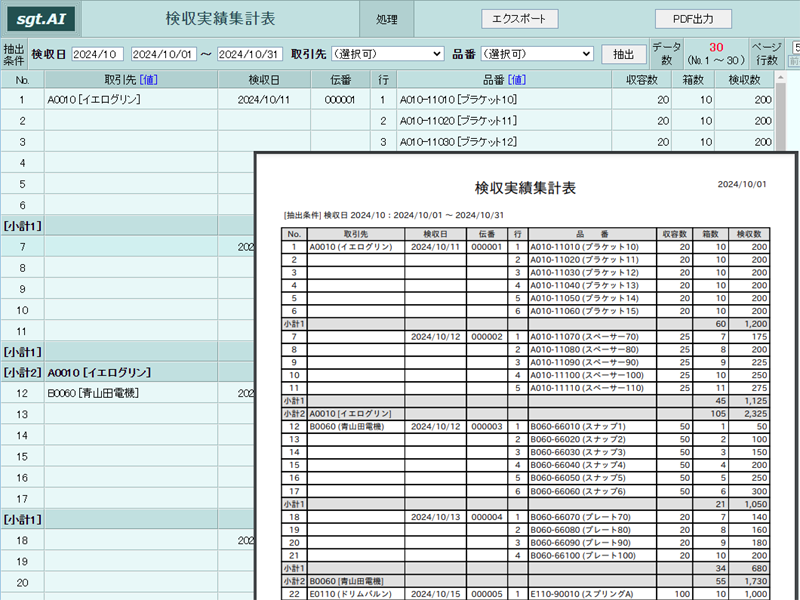Select the cell A010-11030 [ブラケット12] in the grid
Screen dimensions: 800x600
504,142
